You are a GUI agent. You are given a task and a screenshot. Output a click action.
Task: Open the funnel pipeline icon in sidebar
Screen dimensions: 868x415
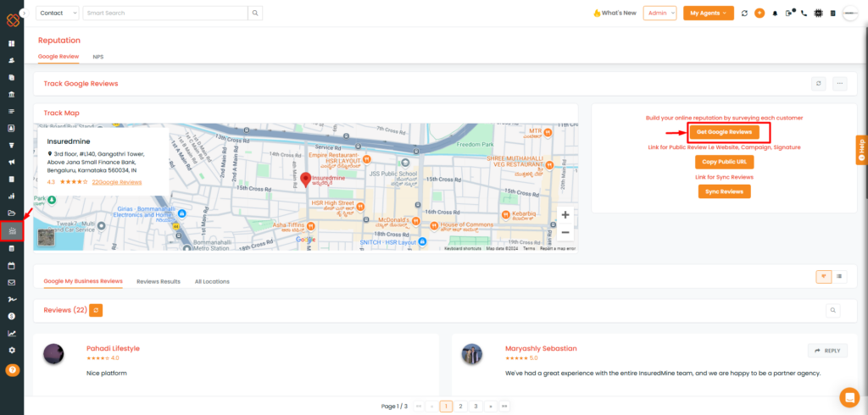point(12,146)
